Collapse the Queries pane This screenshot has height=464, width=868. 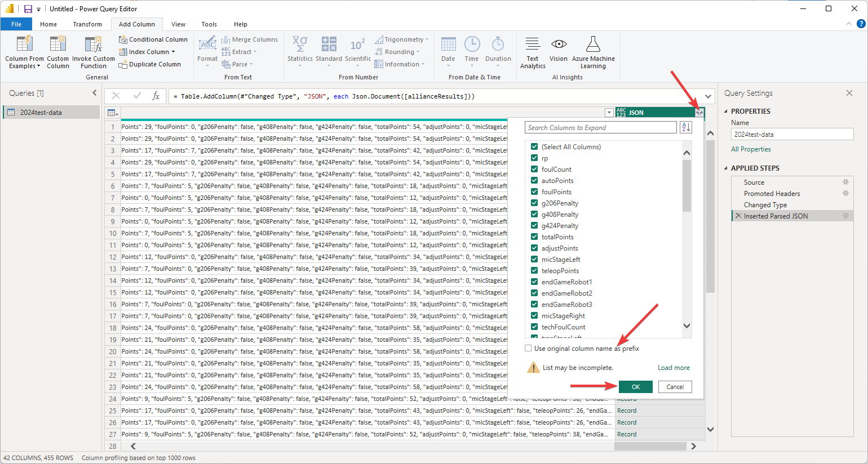(94, 93)
